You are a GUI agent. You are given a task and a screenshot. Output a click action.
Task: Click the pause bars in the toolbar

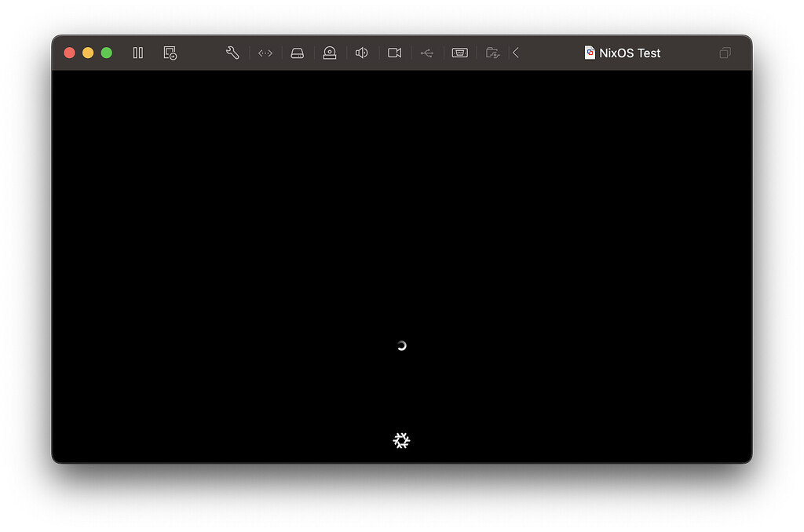(137, 53)
